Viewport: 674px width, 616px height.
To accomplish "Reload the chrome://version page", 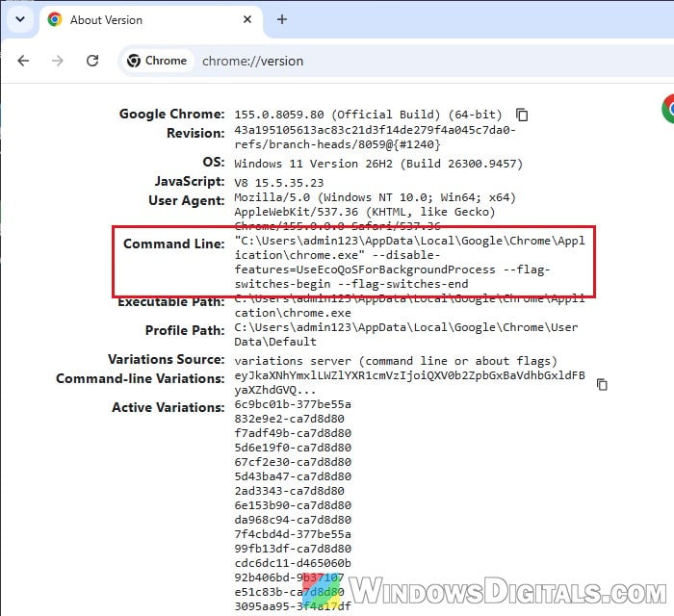I will tap(92, 61).
